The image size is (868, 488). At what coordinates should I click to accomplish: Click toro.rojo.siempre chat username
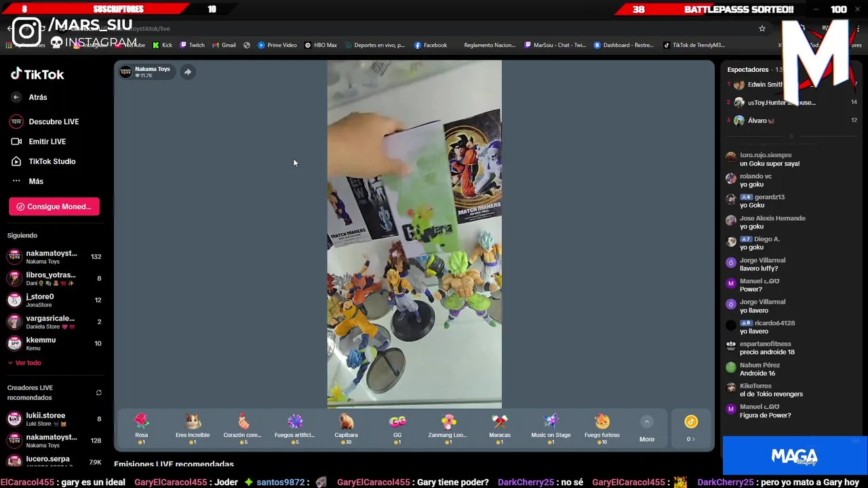[x=766, y=155]
